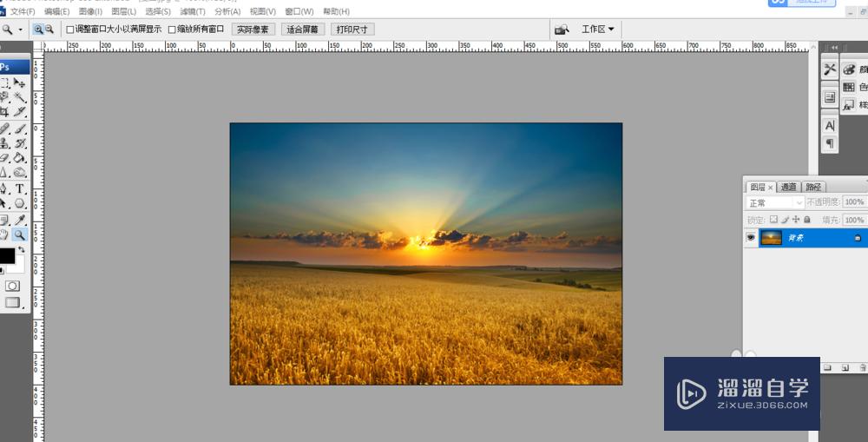The height and width of the screenshot is (442, 868).
Task: Change the screen mode
Action: pos(12,302)
